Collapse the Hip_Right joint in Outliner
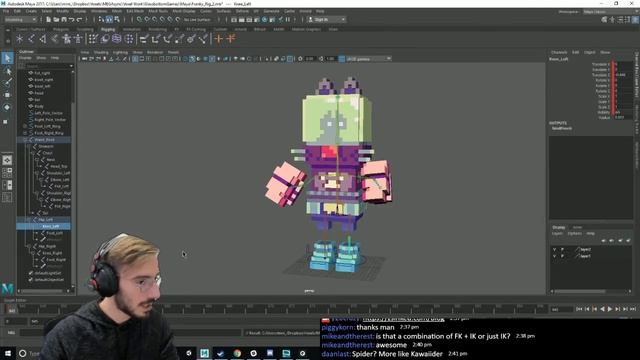This screenshot has height=360, width=640. 29,246
